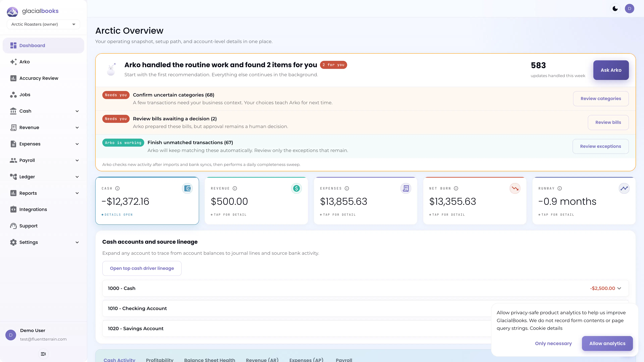
Task: Click the Arko sparkle icon in sidebar
Action: pos(13,62)
